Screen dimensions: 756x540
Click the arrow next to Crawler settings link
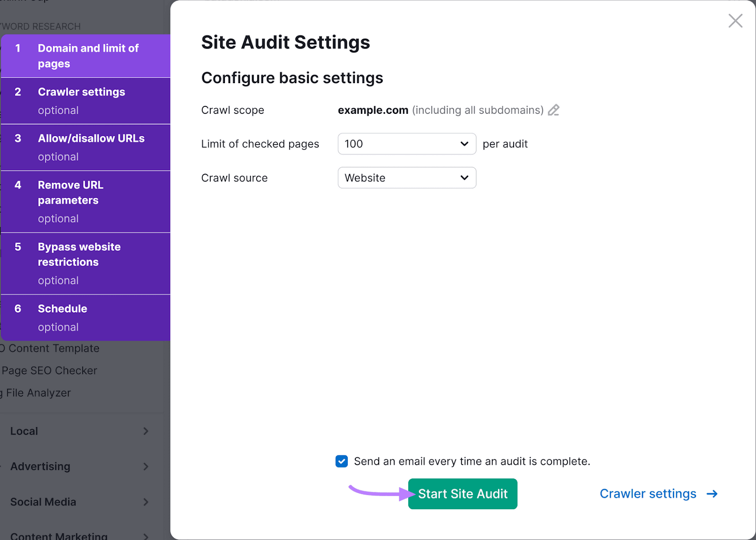coord(712,494)
